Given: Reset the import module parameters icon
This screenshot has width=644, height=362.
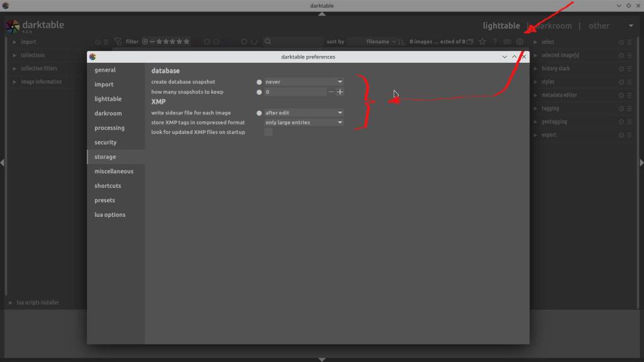Looking at the screenshot, I should [x=97, y=42].
